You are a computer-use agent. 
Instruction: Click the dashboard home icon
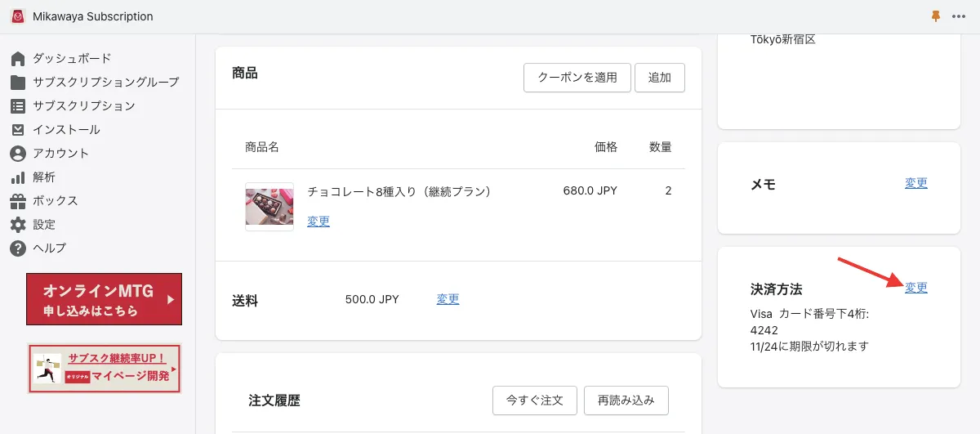click(x=18, y=59)
